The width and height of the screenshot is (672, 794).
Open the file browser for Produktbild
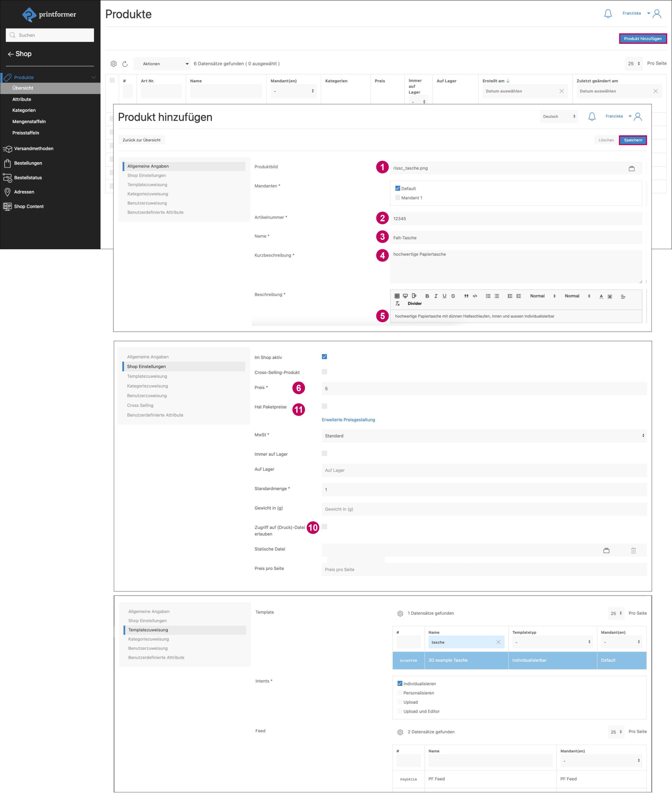coord(631,168)
